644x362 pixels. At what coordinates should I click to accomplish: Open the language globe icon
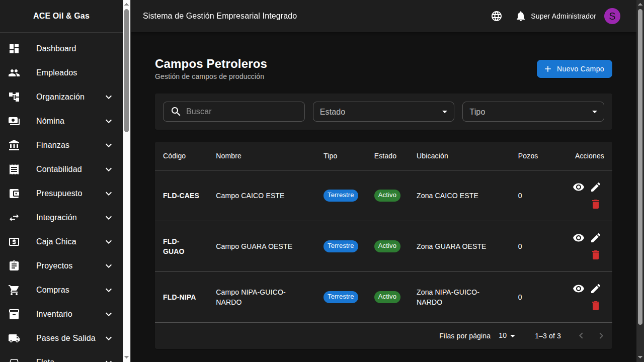point(497,16)
